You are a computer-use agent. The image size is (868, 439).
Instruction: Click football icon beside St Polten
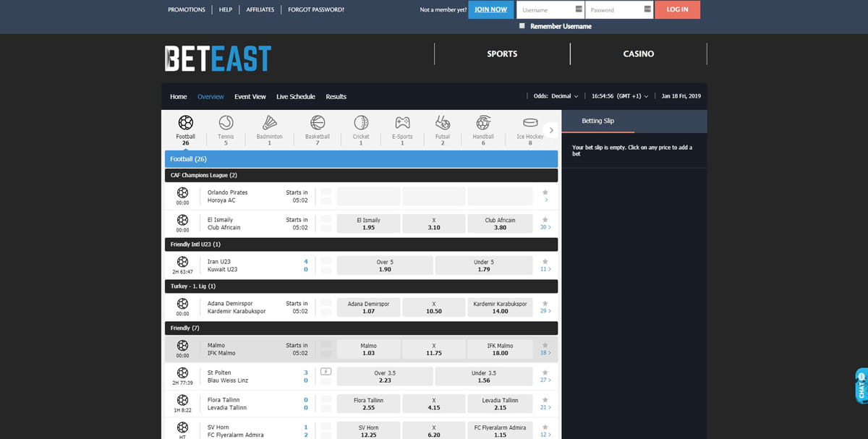point(182,372)
